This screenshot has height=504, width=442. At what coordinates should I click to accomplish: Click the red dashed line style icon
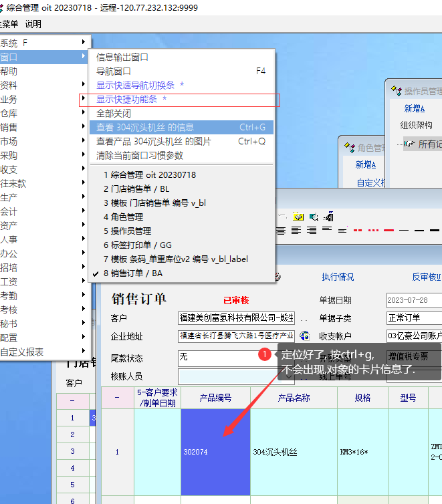[358, 230]
